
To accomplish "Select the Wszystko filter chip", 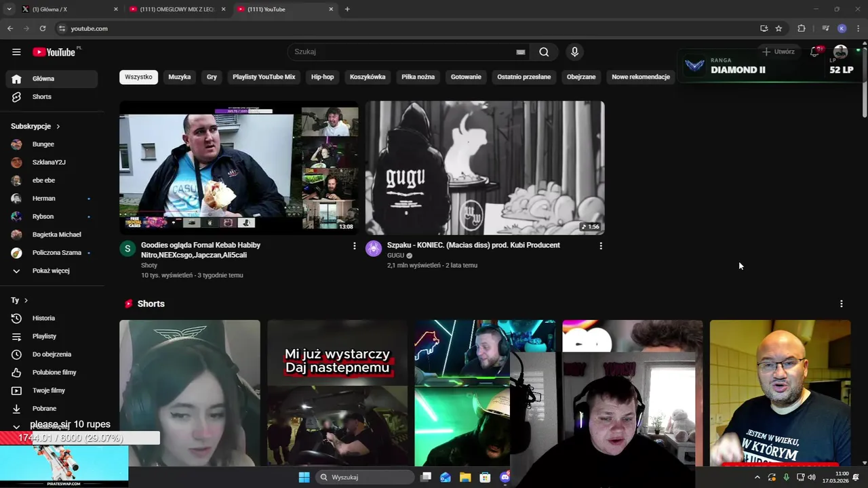I will tap(138, 77).
